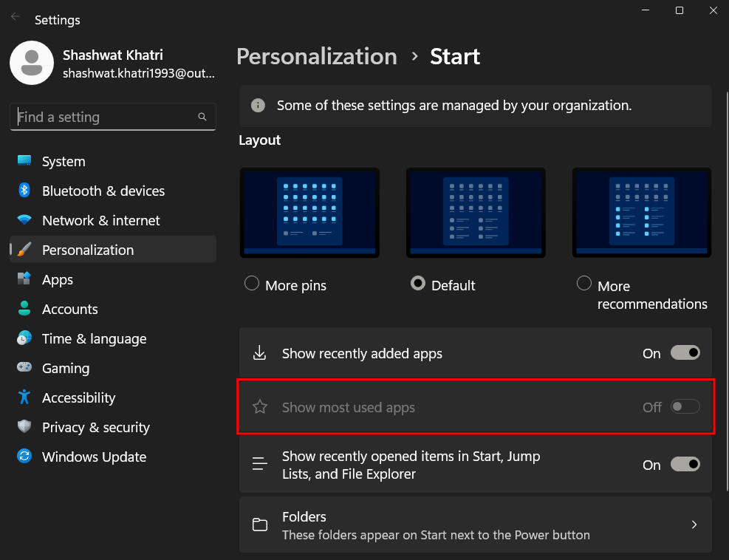
Task: Select the Time & language globe icon
Action: coord(24,338)
